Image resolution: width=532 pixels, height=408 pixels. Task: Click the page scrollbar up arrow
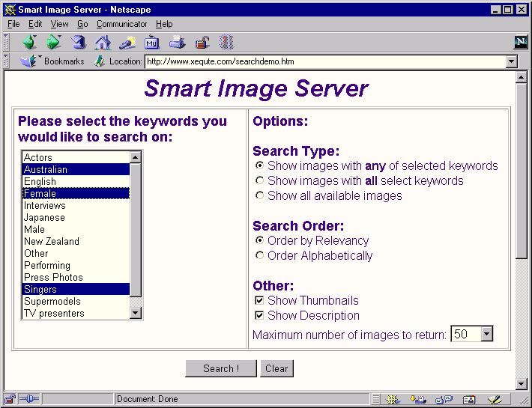(522, 78)
